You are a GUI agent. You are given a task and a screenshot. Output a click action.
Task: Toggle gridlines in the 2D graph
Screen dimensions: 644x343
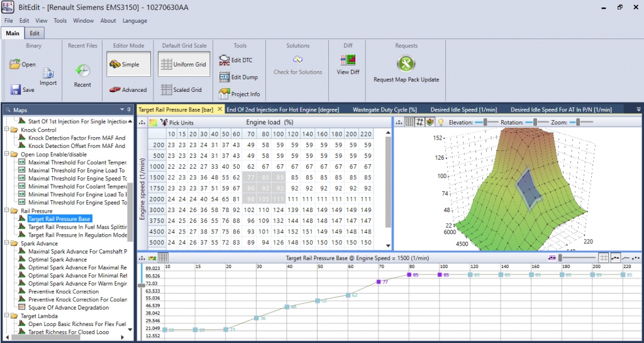pyautogui.click(x=603, y=258)
